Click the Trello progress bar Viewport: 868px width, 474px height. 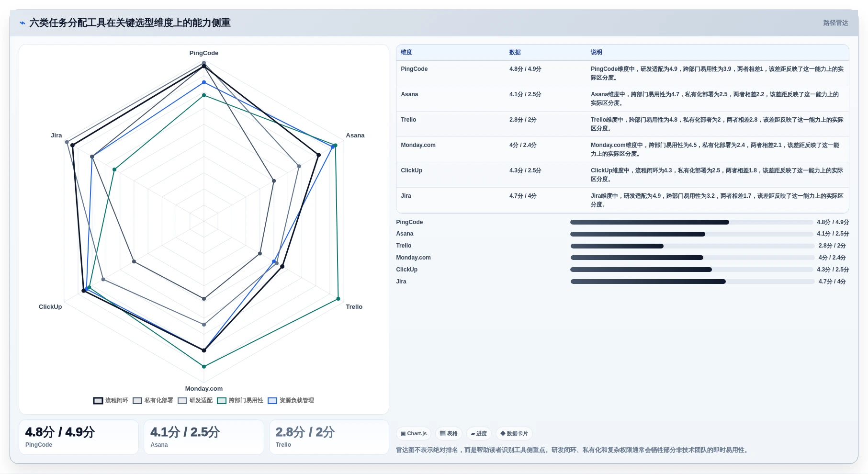(x=692, y=246)
